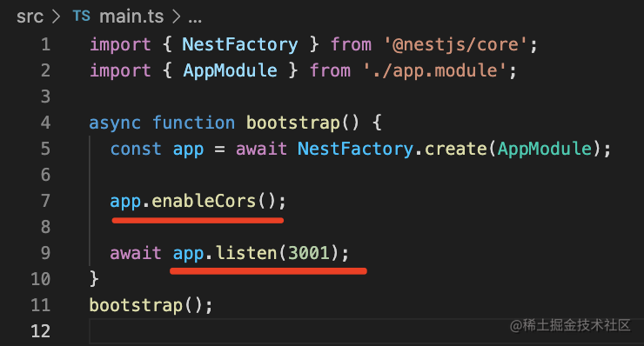Click the 3001 port number
This screenshot has width=644, height=346.
click(308, 253)
